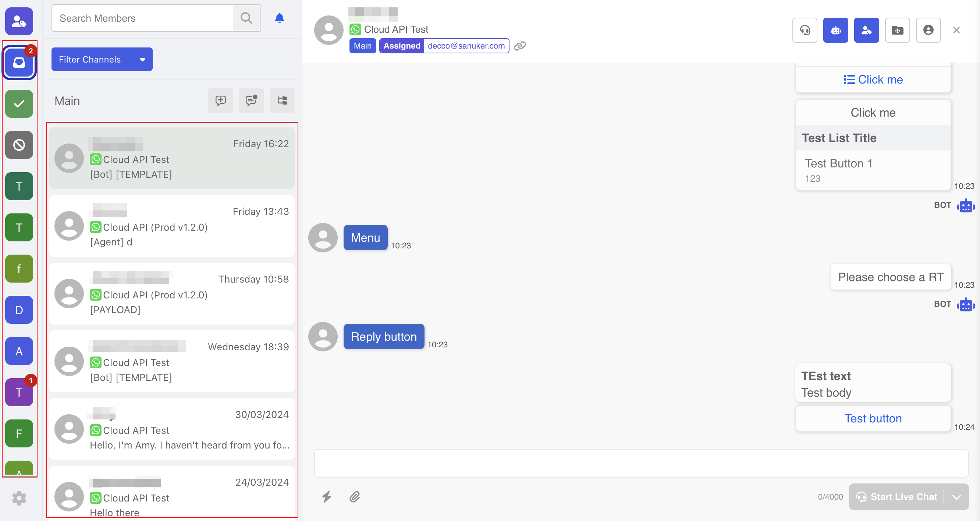Click the paperclip attachment icon

pos(355,497)
